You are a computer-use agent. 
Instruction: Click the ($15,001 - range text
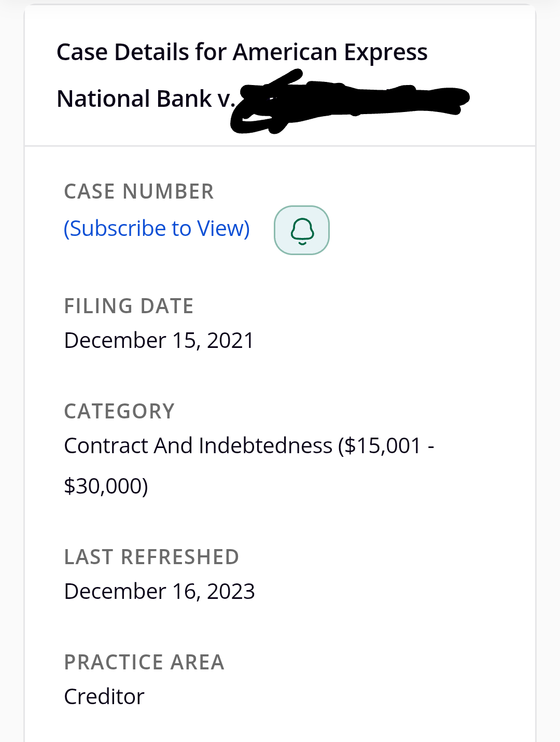(x=386, y=446)
